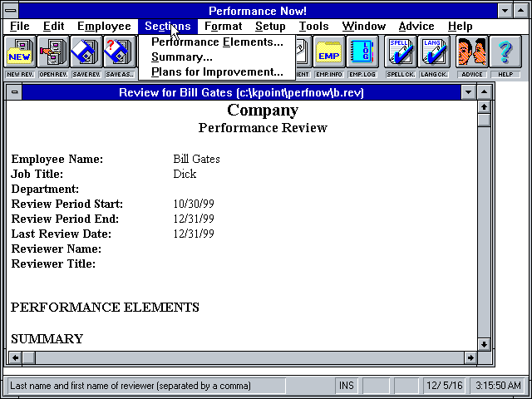Click the vertical scrollbar up arrow

pyautogui.click(x=484, y=107)
